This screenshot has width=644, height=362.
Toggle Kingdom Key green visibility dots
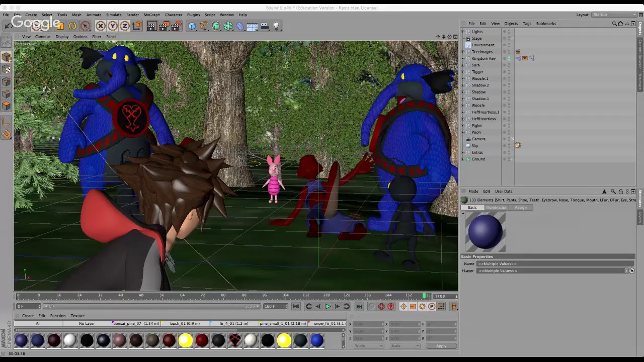(x=509, y=58)
